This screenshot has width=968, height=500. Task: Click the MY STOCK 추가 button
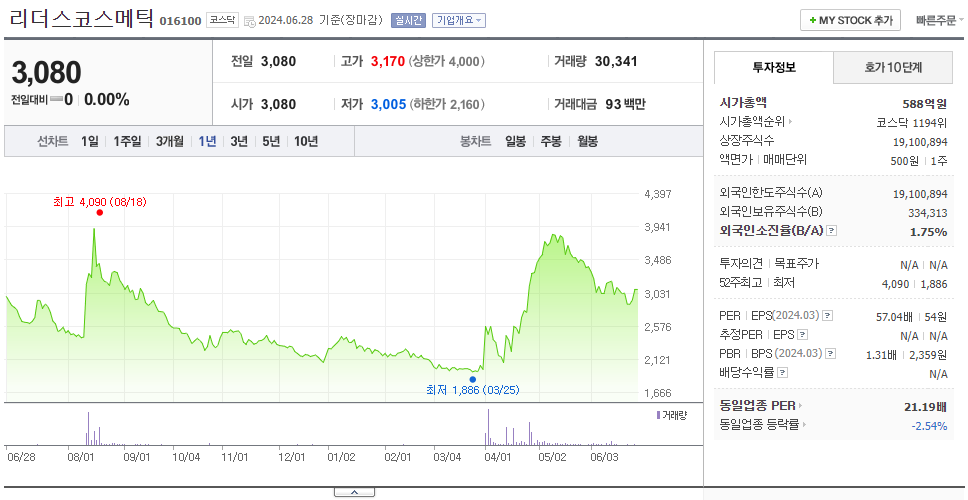tap(851, 20)
